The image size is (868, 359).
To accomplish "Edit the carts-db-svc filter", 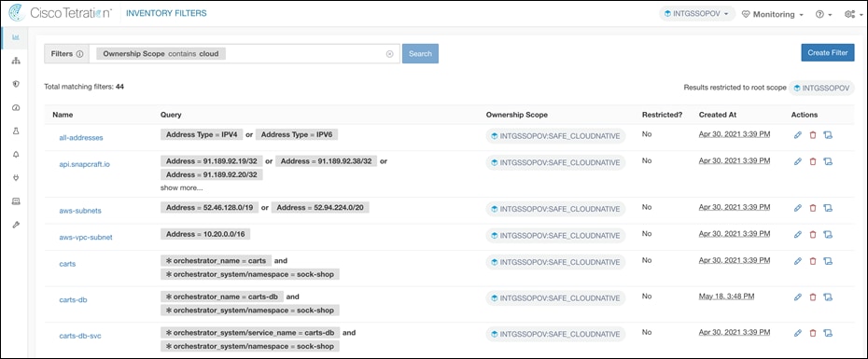I will point(798,333).
